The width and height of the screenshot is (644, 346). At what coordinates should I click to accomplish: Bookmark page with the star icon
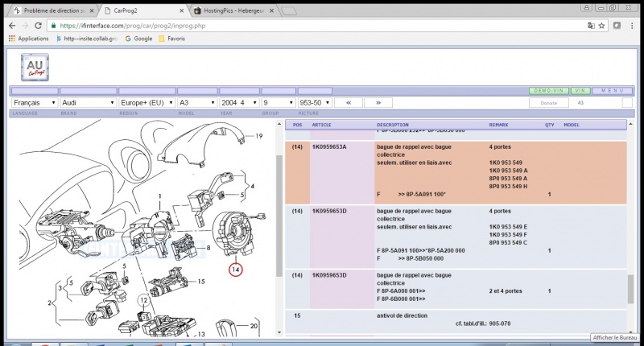(x=601, y=26)
